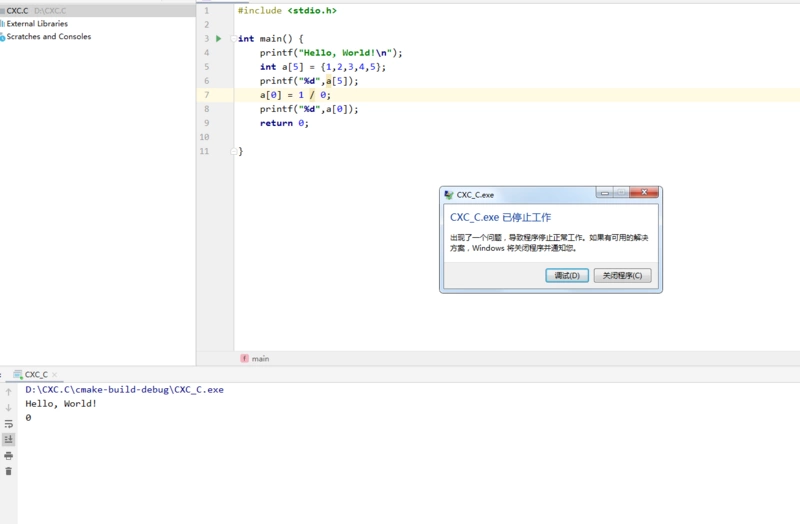Click the up arrow in Run panel

click(x=9, y=392)
